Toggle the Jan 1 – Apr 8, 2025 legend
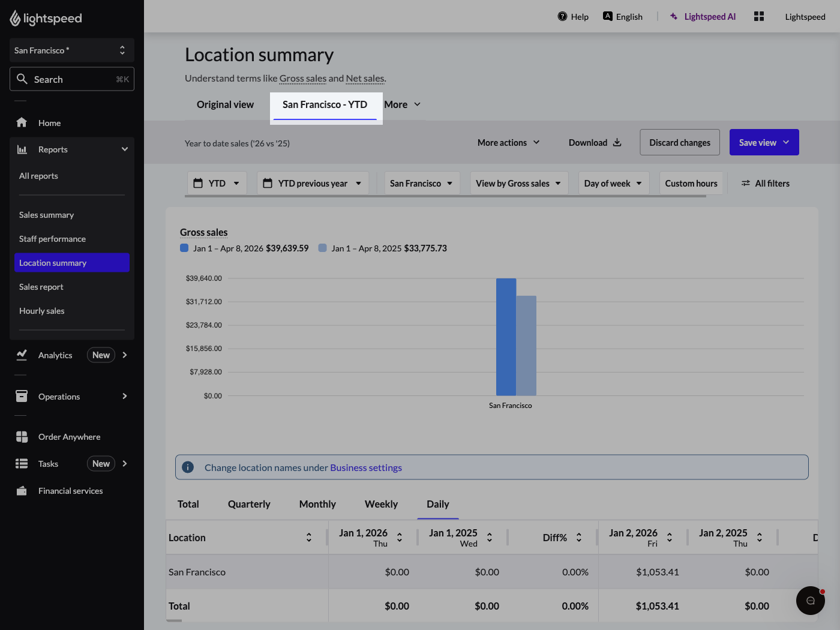The image size is (840, 630). (323, 248)
